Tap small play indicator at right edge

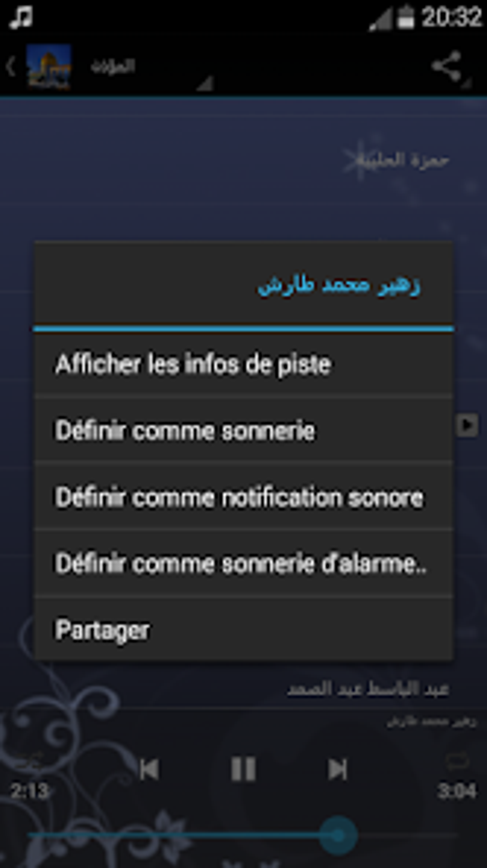coord(467,425)
